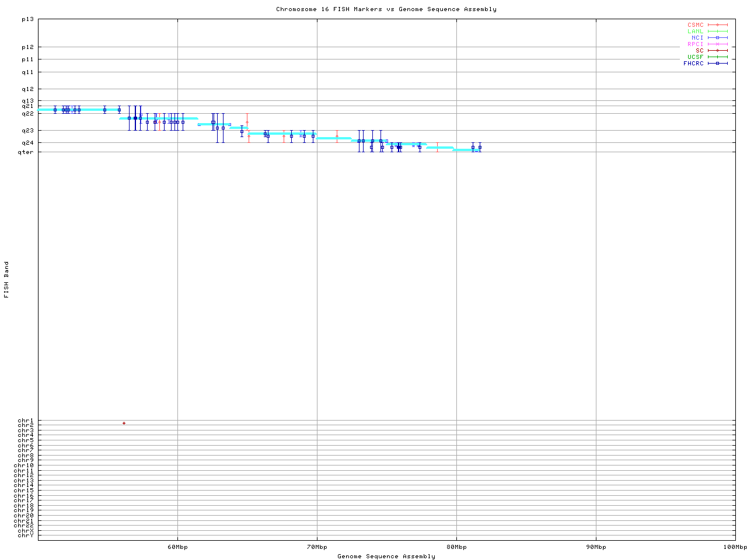
Task: Click the LANL legend label text
Action: click(x=695, y=32)
